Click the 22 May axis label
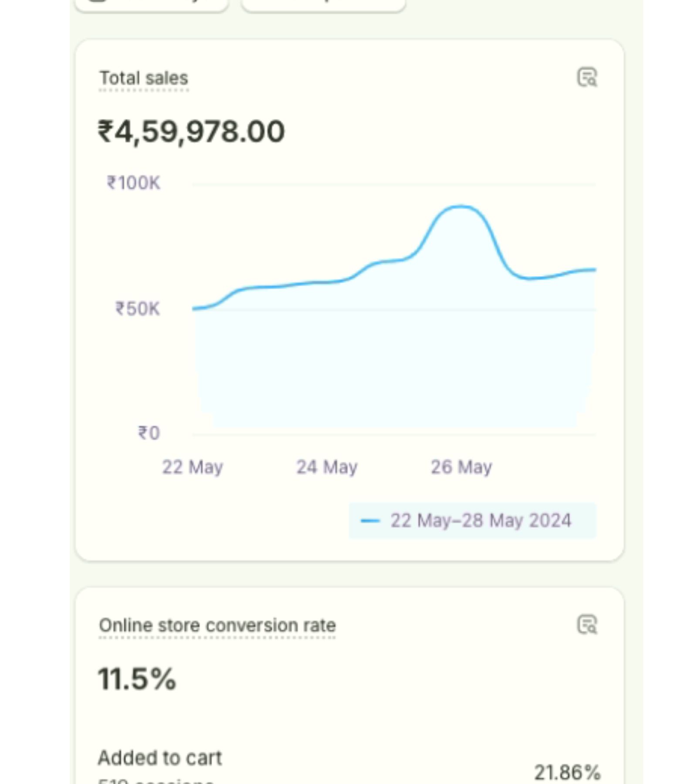The width and height of the screenshot is (697, 784). [x=193, y=467]
